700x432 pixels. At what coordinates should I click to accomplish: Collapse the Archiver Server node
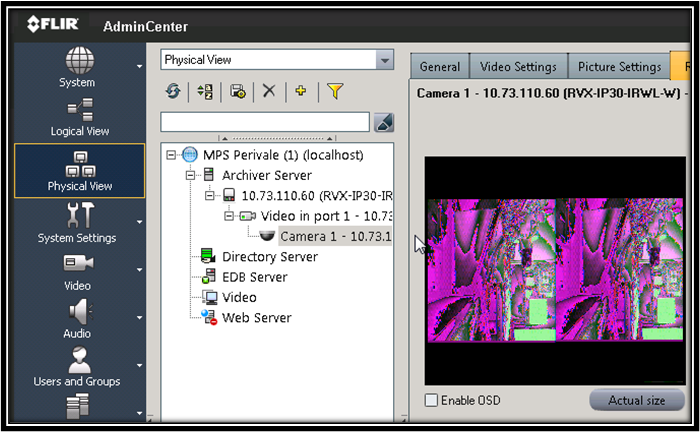click(191, 175)
